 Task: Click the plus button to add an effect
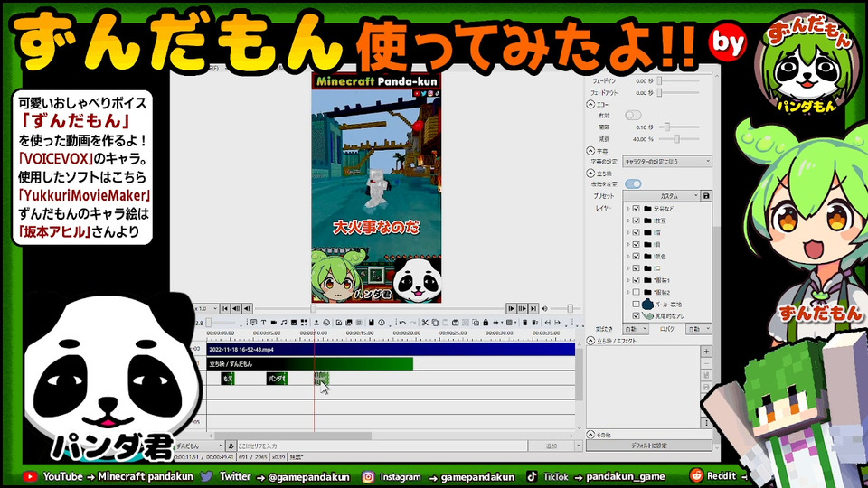click(706, 352)
